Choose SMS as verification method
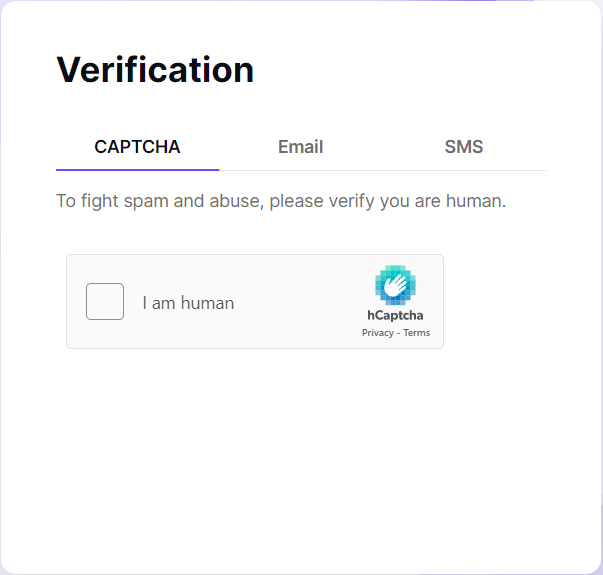 [x=464, y=147]
